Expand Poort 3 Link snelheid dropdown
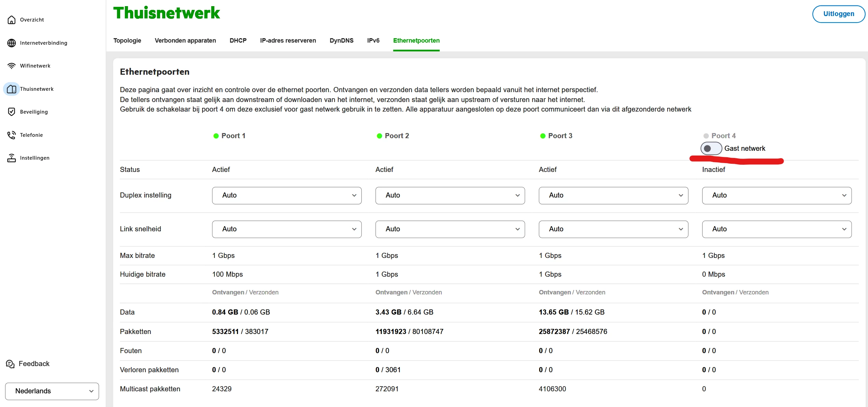The width and height of the screenshot is (868, 407). pos(613,229)
